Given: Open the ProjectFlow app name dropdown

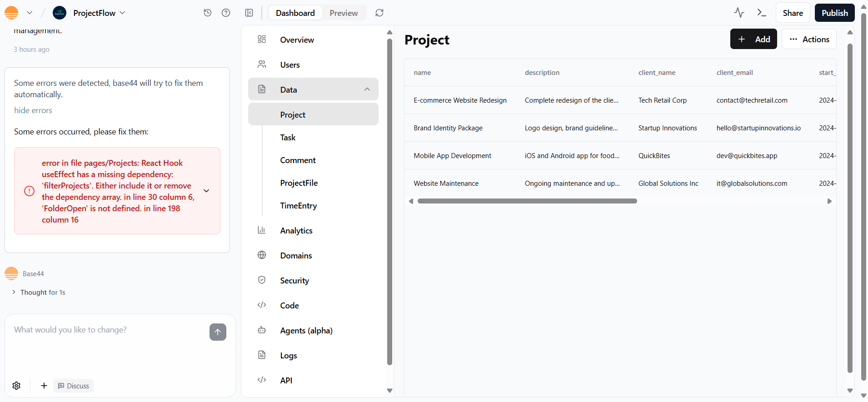Looking at the screenshot, I should pos(100,13).
